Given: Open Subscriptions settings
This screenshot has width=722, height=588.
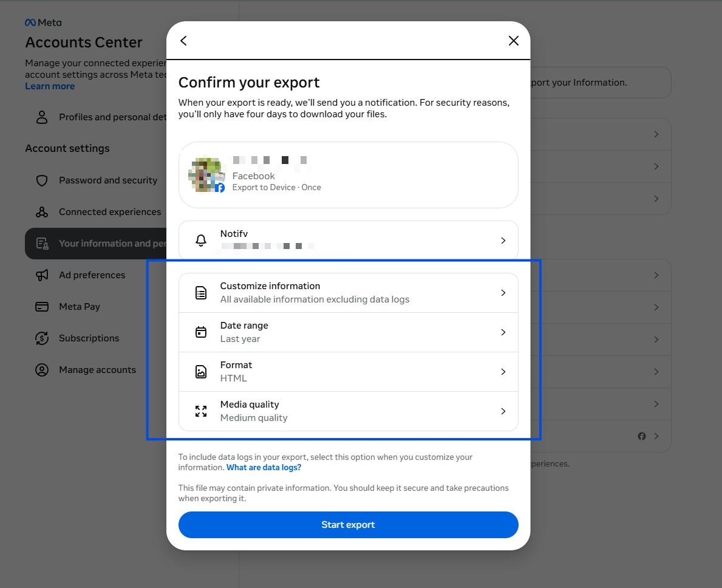Looking at the screenshot, I should (x=96, y=338).
